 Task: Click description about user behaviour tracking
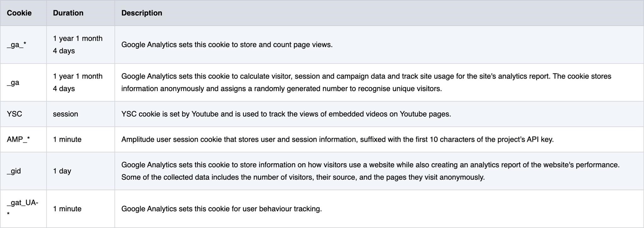(x=222, y=209)
